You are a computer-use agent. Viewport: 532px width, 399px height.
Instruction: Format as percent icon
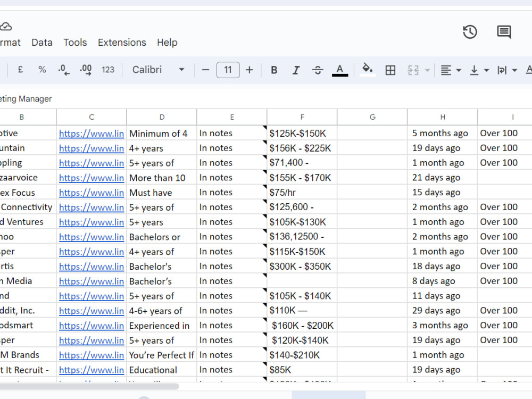42,70
